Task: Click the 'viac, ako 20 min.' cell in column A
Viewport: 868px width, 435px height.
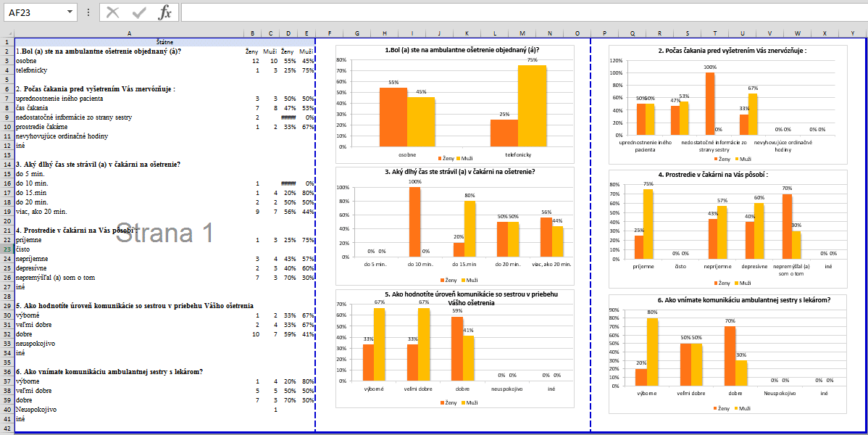Action: pos(130,211)
